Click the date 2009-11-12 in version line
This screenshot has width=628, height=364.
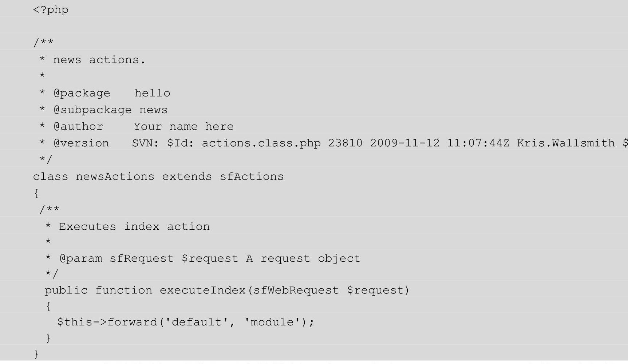(x=405, y=143)
